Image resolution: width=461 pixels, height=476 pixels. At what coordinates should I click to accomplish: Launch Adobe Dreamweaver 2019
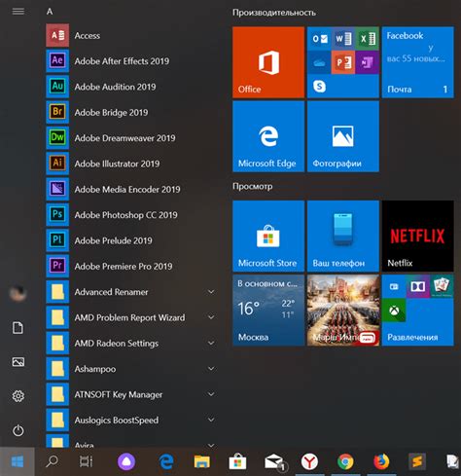(x=131, y=138)
